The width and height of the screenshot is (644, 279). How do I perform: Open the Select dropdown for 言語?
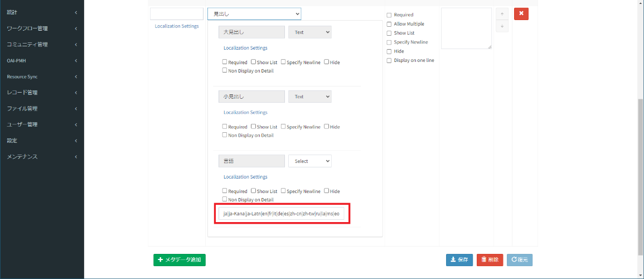(x=309, y=161)
